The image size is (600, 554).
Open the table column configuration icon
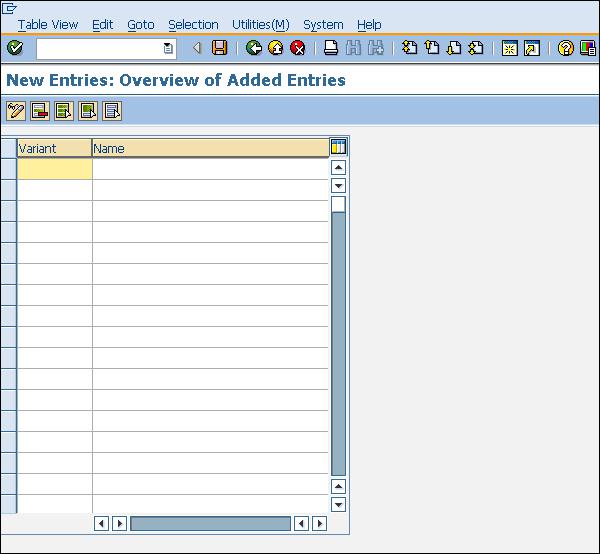338,147
